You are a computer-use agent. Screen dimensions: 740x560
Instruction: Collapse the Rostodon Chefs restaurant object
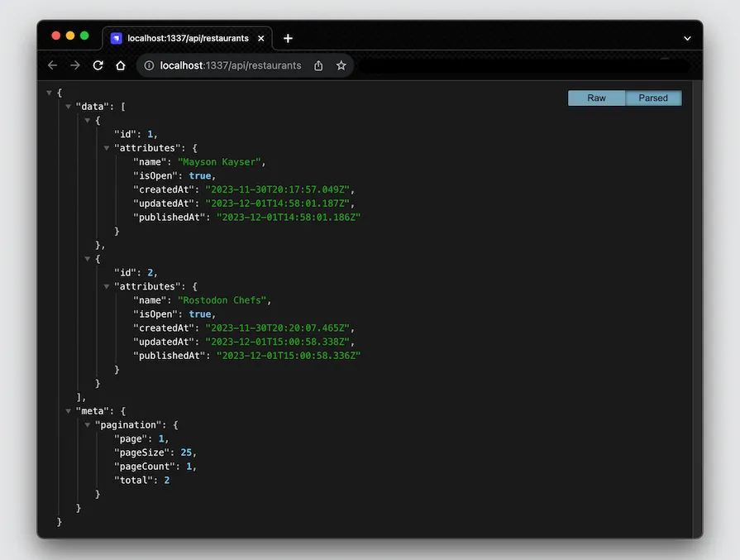pyautogui.click(x=88, y=258)
